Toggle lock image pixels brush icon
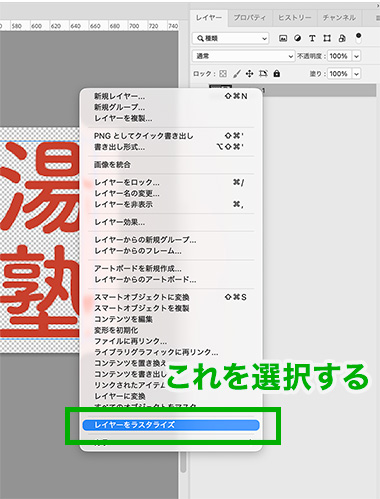 pos(236,74)
